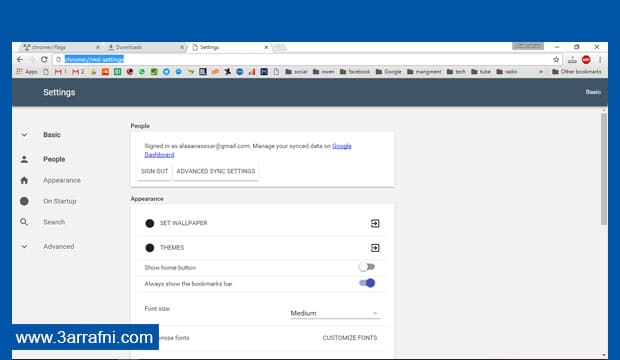The image size is (620, 360).
Task: Open the radio bookmarks folder
Action: (x=507, y=72)
